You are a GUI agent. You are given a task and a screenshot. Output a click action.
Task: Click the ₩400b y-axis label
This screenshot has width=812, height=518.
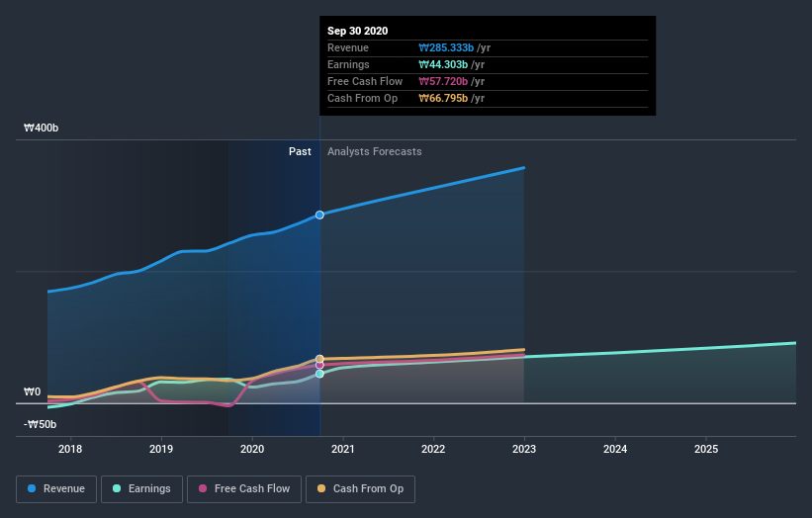pyautogui.click(x=41, y=128)
